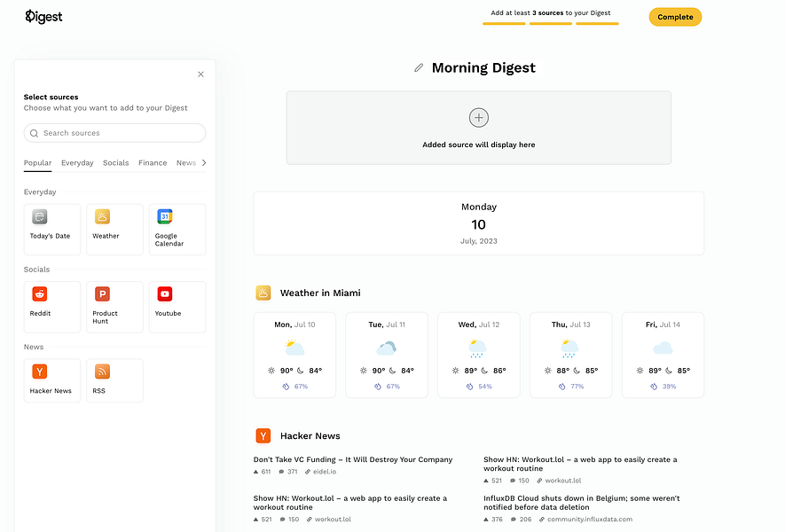Add the Product Hunt source

tap(114, 307)
